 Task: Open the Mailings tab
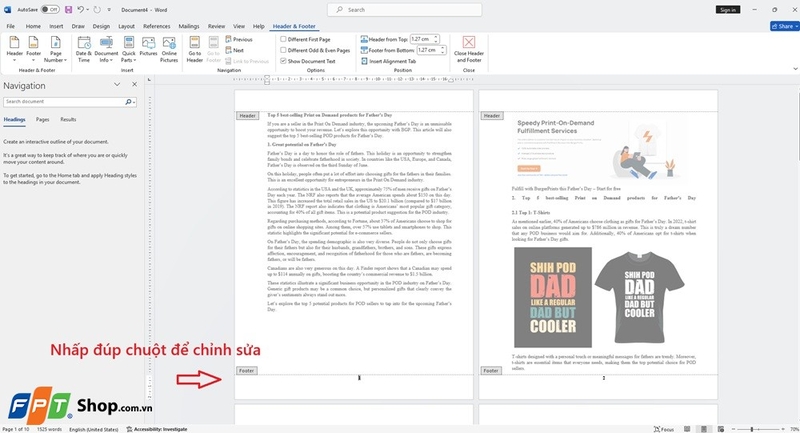pos(189,26)
